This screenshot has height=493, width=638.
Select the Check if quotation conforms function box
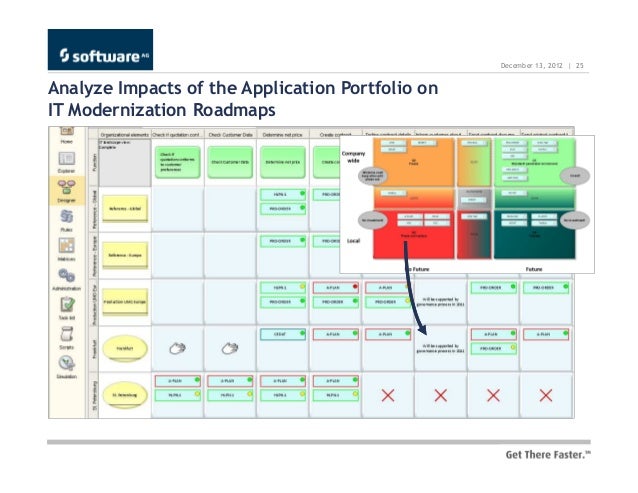click(177, 162)
